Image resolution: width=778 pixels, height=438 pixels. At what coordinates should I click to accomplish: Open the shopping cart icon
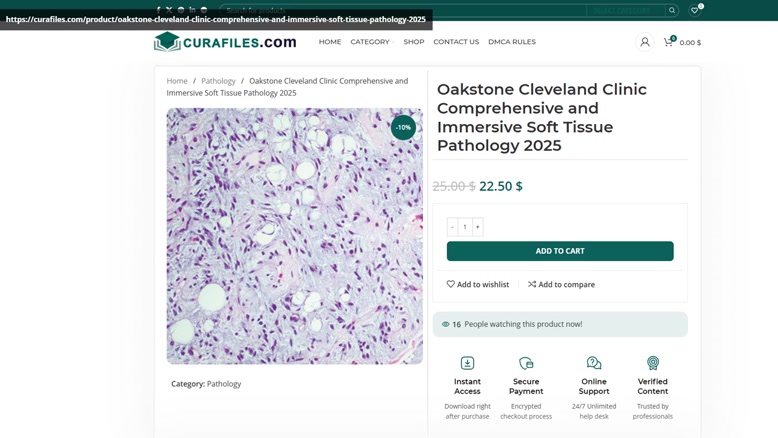point(668,42)
